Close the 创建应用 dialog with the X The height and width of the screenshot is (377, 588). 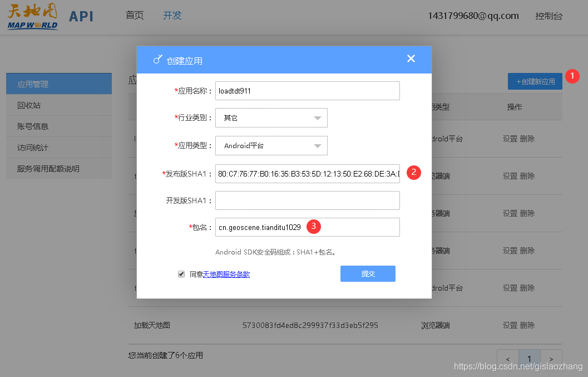[x=411, y=58]
